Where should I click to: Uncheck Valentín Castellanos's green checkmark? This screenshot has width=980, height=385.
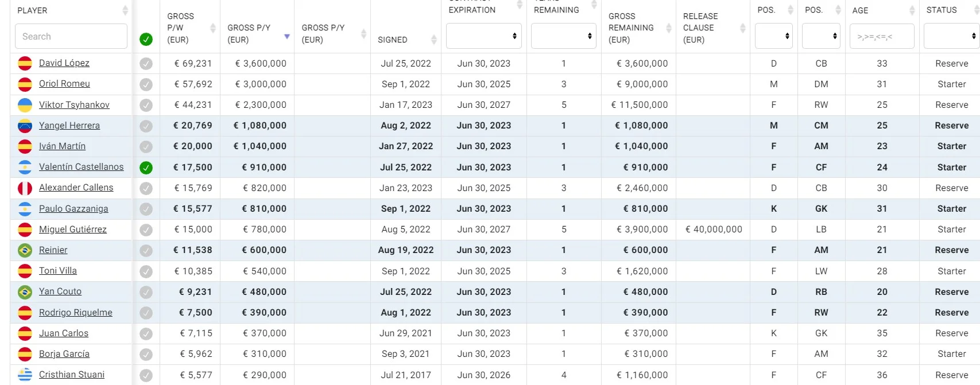click(x=146, y=168)
